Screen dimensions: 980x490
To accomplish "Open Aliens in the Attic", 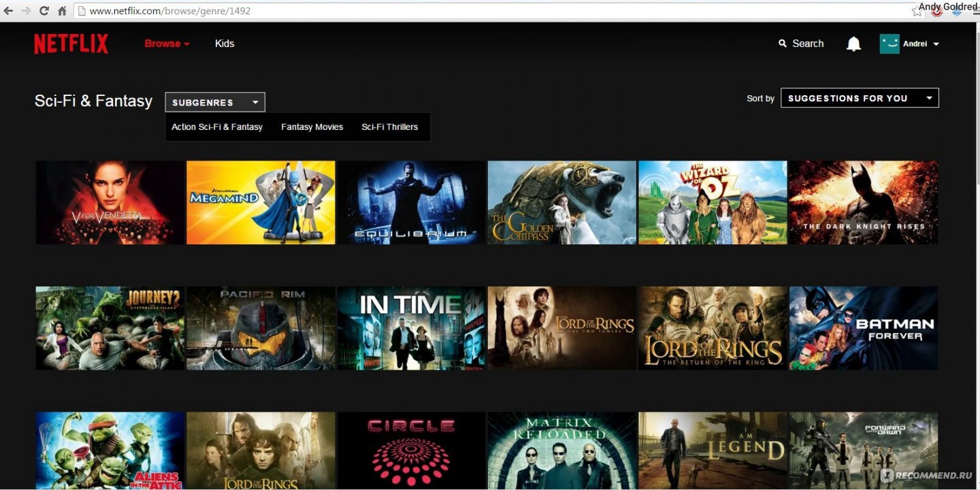I will coord(110,451).
